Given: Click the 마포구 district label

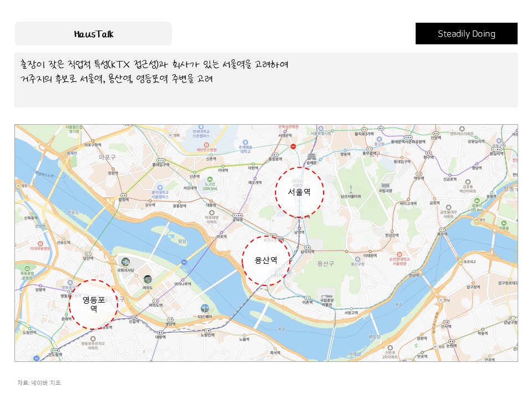Looking at the screenshot, I should coord(107,157).
